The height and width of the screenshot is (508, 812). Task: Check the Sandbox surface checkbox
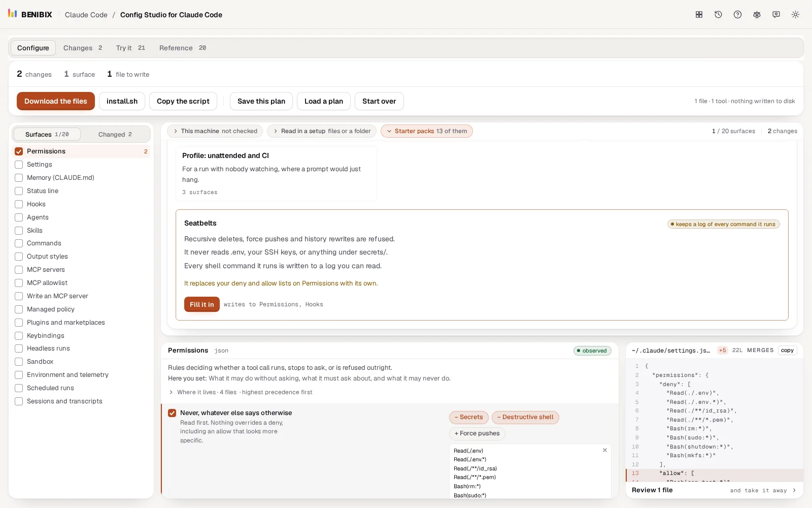point(19,362)
